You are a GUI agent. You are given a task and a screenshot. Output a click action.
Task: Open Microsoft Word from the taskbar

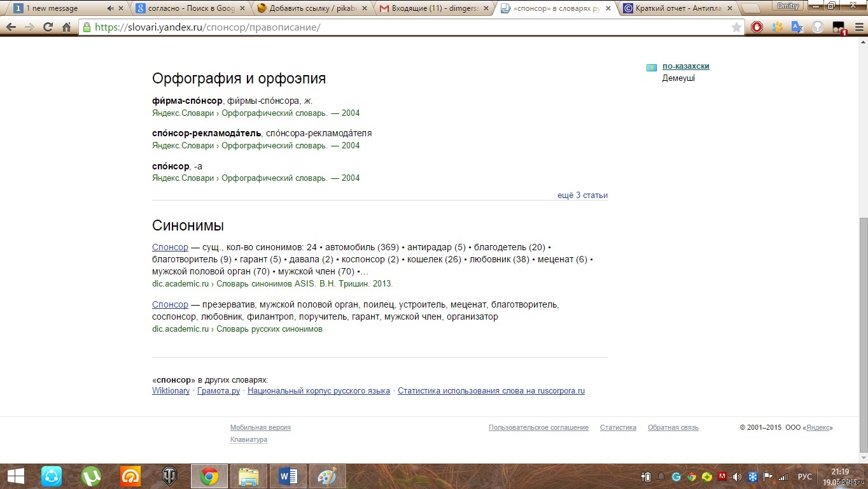click(x=288, y=476)
